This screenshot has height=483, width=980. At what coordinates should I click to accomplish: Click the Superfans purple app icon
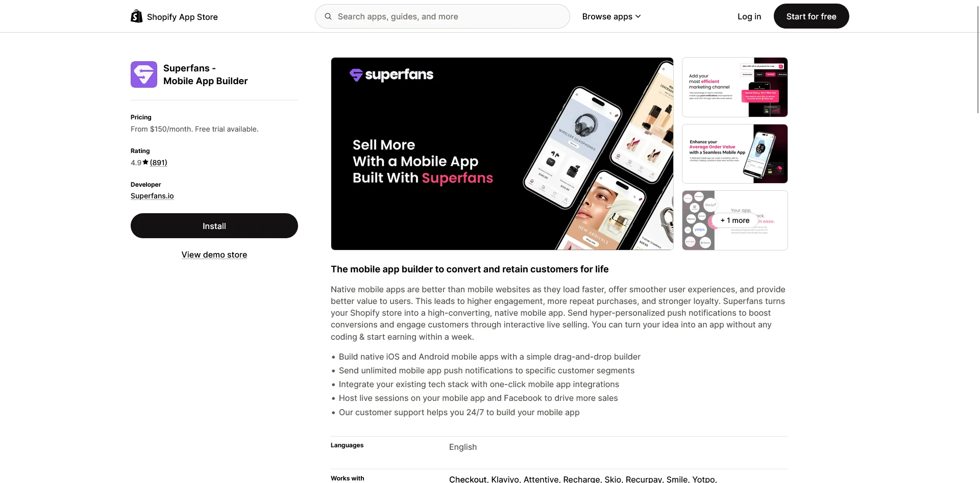coord(144,74)
